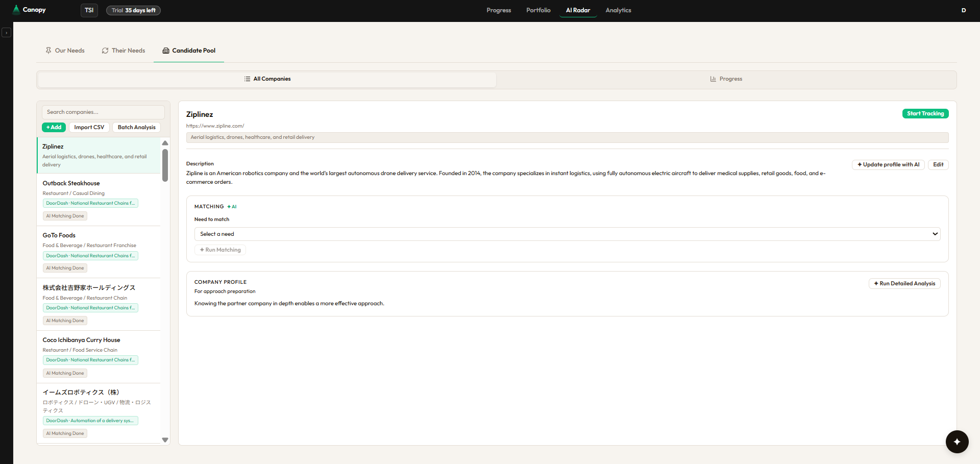Switch to the Their Needs tab
The image size is (980, 464).
click(124, 51)
